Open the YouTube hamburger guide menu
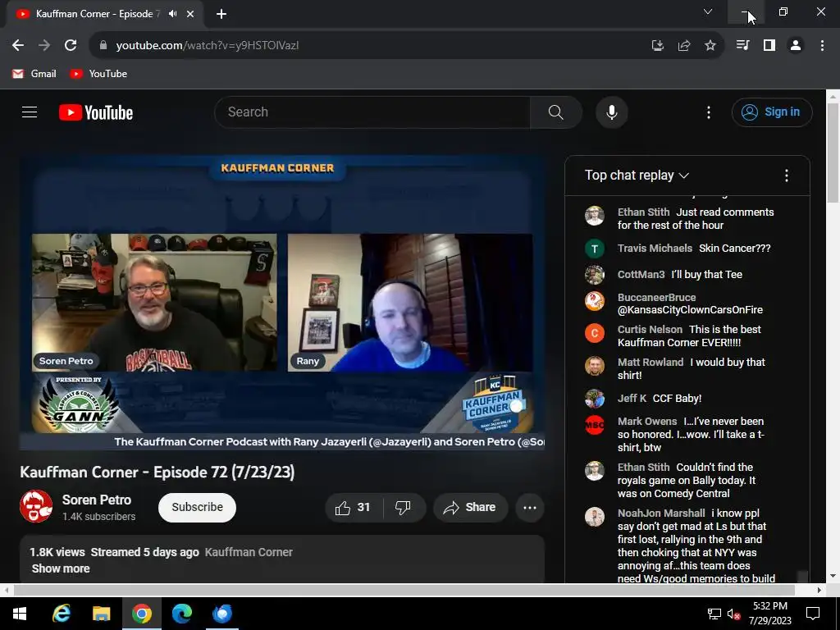 coord(30,112)
